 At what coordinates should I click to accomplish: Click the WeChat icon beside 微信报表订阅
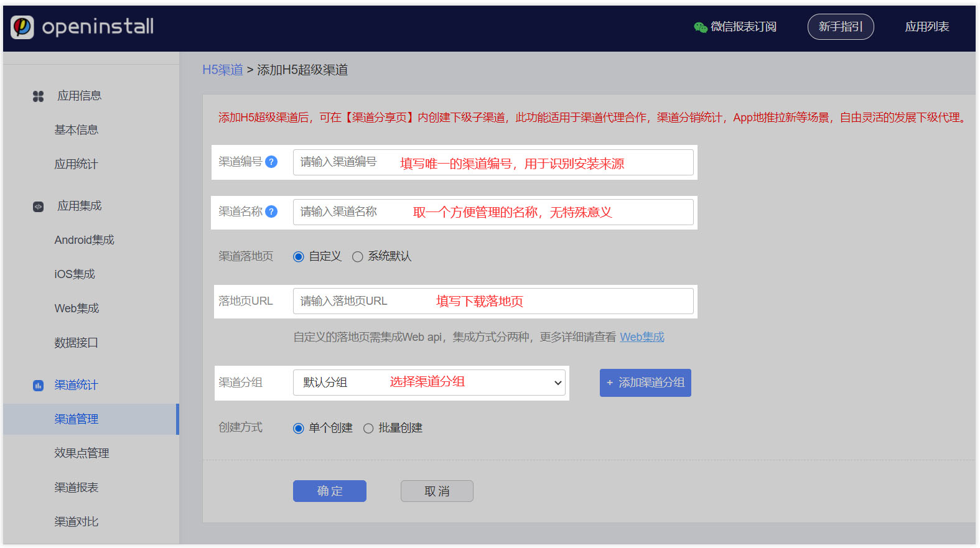click(x=701, y=27)
